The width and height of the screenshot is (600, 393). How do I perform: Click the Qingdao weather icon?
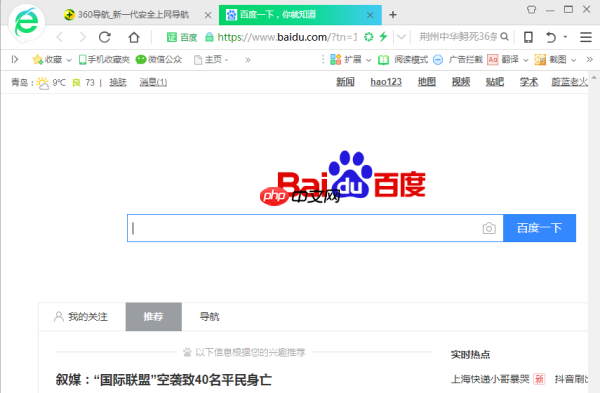tap(43, 83)
